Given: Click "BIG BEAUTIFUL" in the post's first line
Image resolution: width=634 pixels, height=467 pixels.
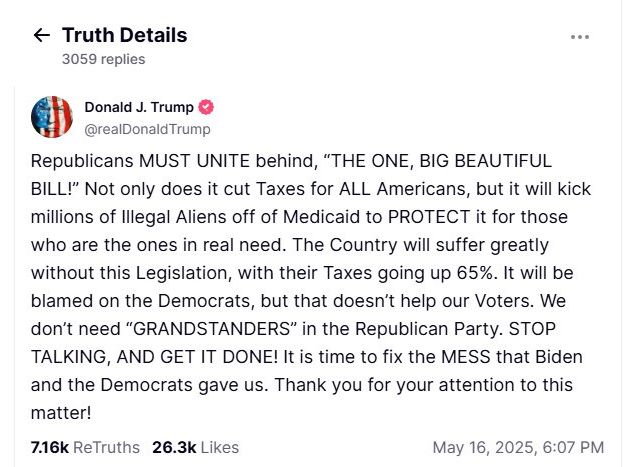Looking at the screenshot, I should (485, 161).
